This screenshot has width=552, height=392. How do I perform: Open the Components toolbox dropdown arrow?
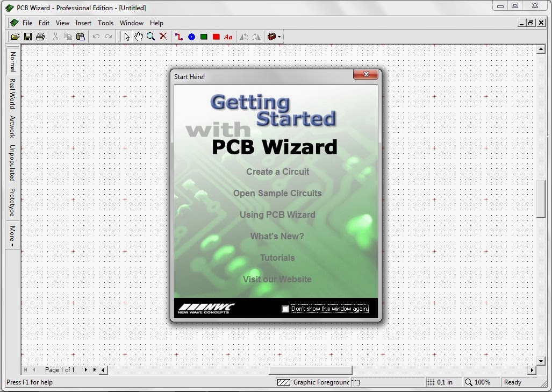(279, 36)
